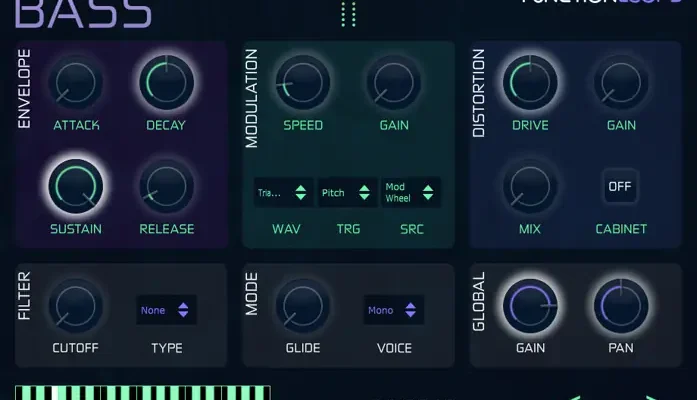
Task: Click the CUTOFF label
Action: [76, 348]
